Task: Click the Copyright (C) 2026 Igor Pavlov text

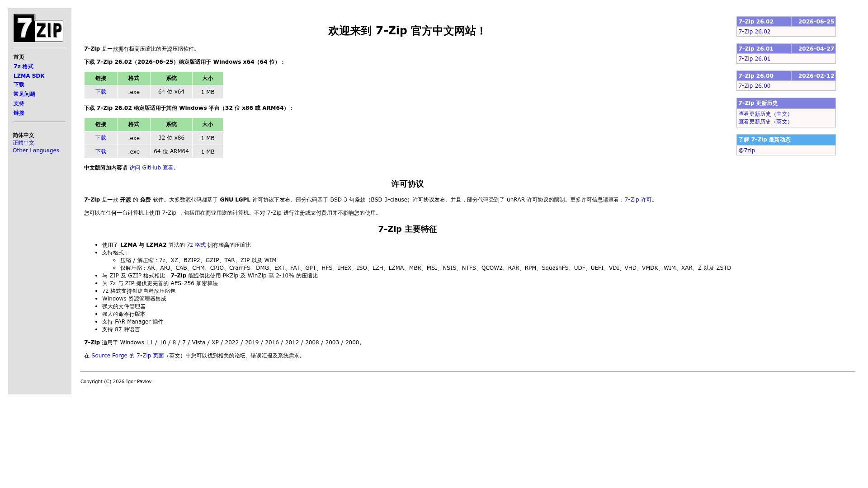Action: tap(117, 382)
